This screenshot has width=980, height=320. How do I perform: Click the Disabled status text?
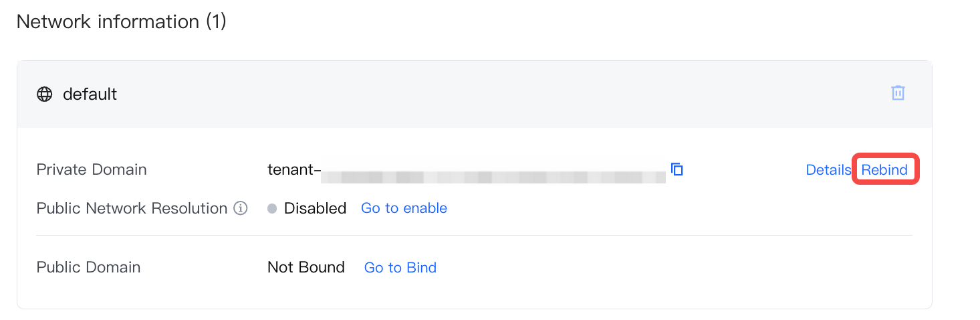click(315, 208)
